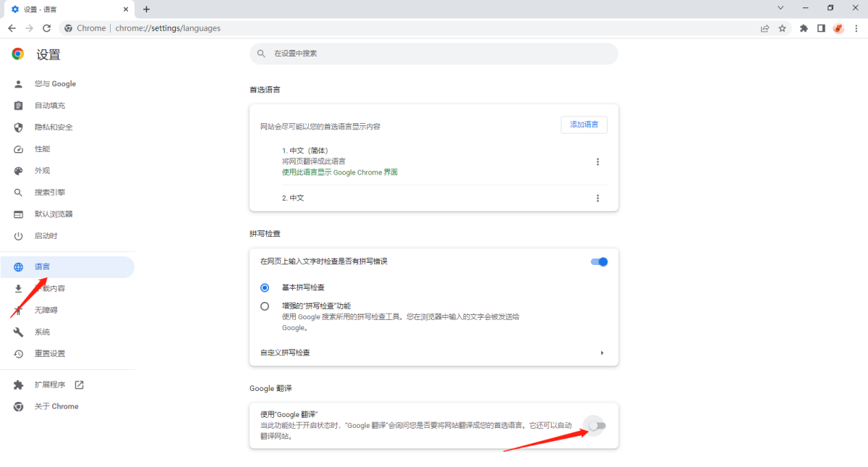
Task: Select 增强的拼写检查 radio option
Action: pyautogui.click(x=265, y=306)
